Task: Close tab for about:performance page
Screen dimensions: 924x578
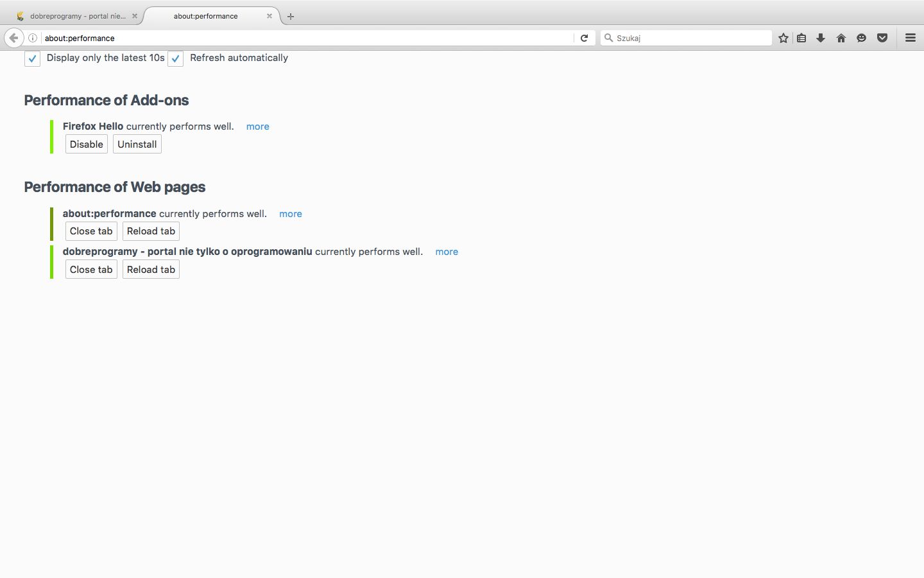Action: 91,231
